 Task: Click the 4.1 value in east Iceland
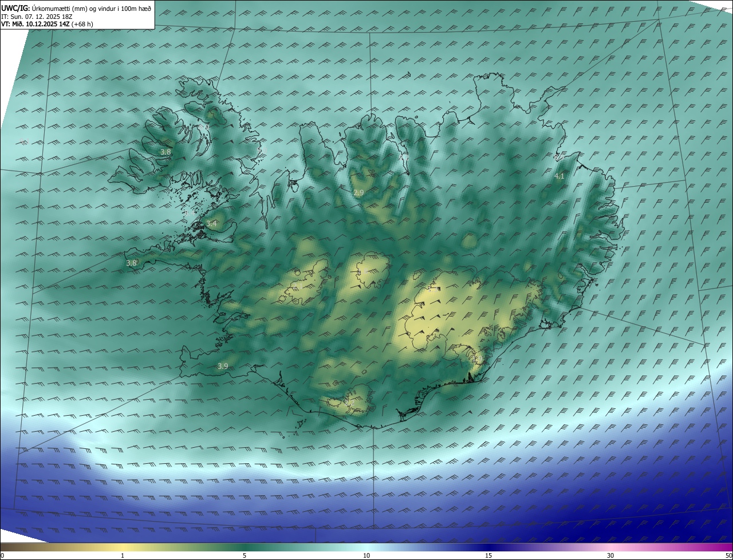coord(559,176)
